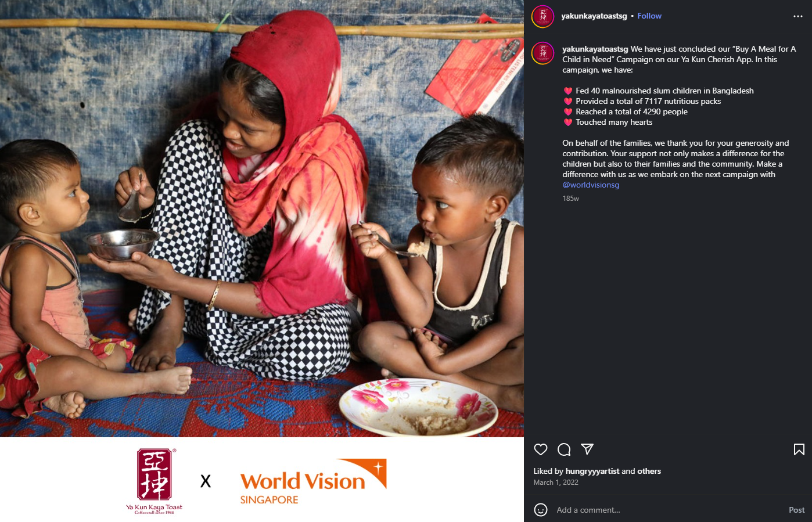
Task: Click the bold yakunkayatoastsg name in caption
Action: [x=595, y=49]
